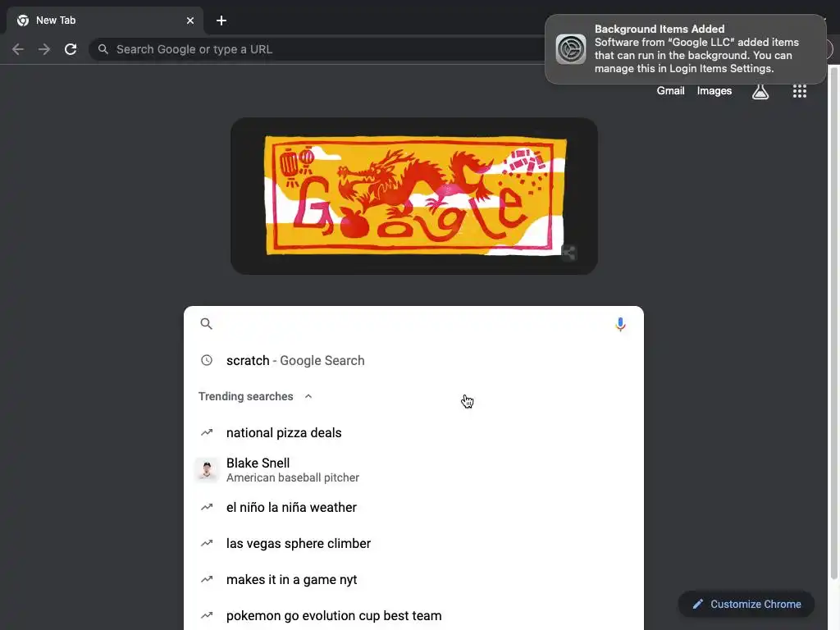
Task: Select national pizza deals suggestion
Action: click(x=413, y=433)
